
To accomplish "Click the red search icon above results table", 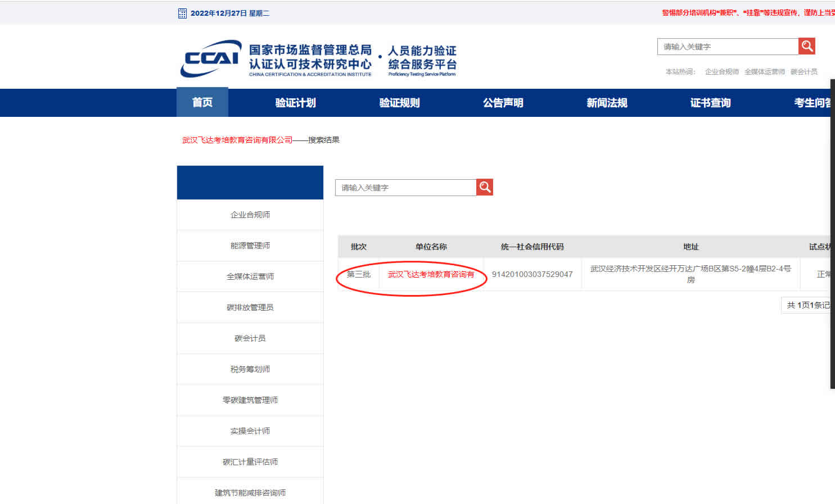I will [x=485, y=187].
